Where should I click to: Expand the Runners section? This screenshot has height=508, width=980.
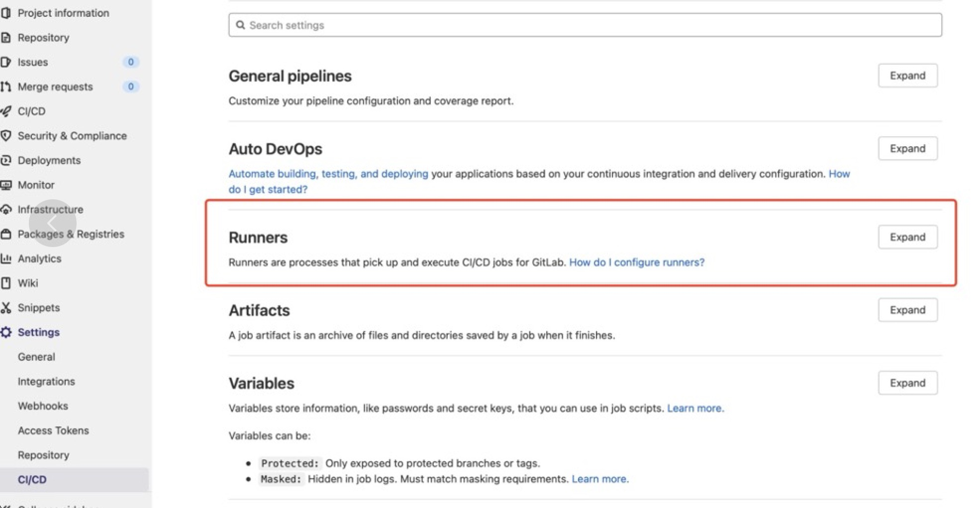click(907, 237)
